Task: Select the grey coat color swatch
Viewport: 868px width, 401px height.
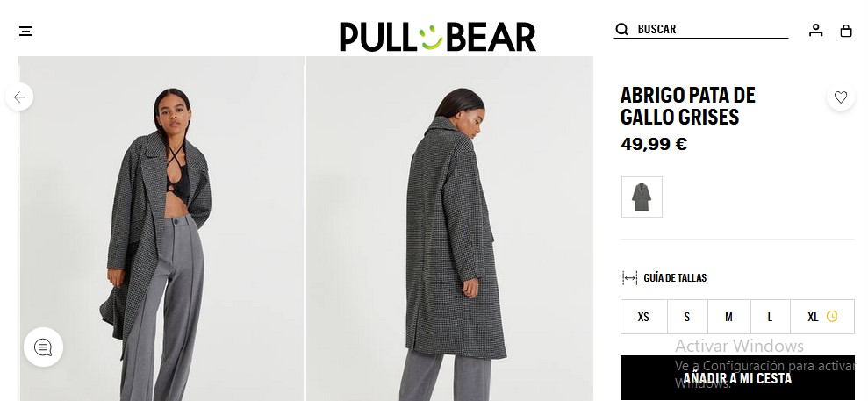Action: (642, 197)
